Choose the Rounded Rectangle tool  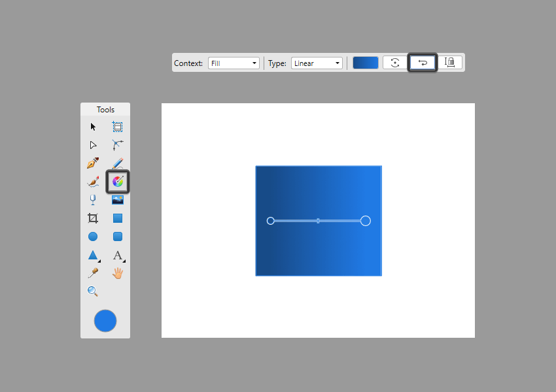click(117, 237)
